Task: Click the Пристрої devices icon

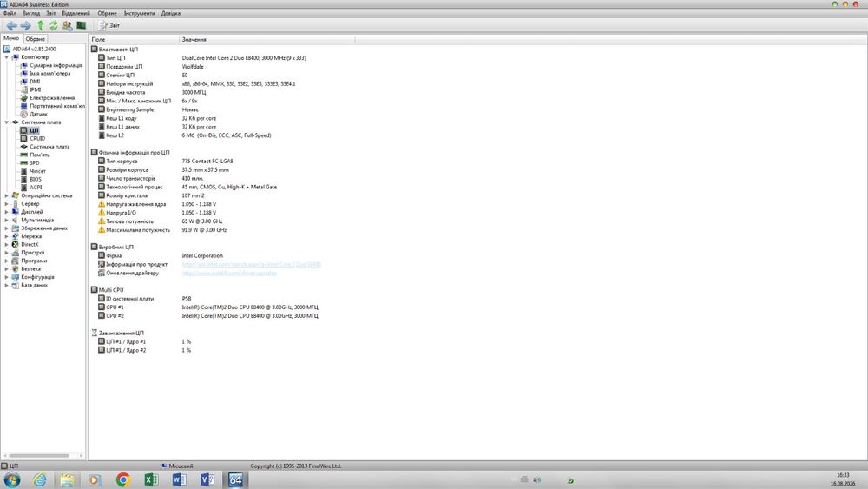Action: 15,253
